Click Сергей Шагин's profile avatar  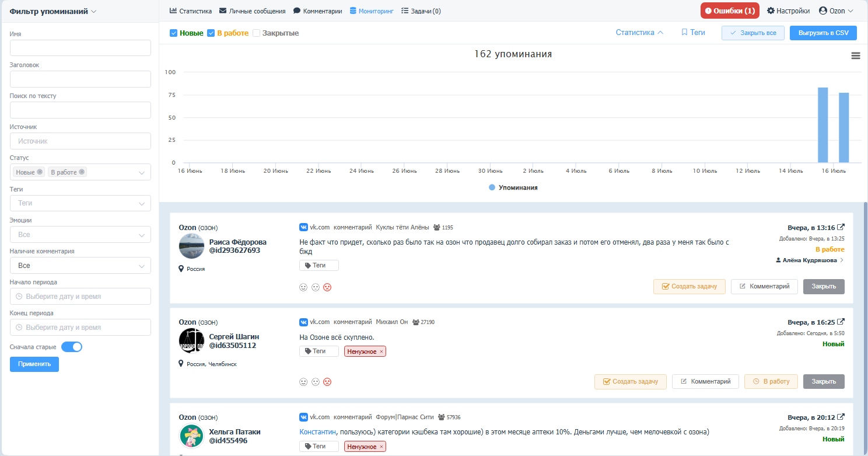[x=191, y=340]
